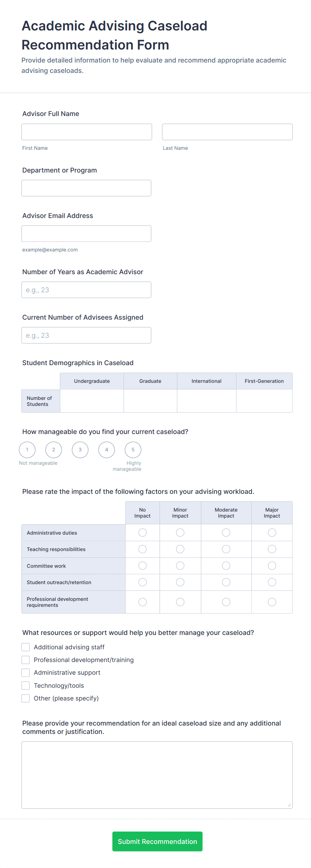This screenshot has height=868, width=311.
Task: Select rating 5 Highly manageable
Action: pos(133,449)
